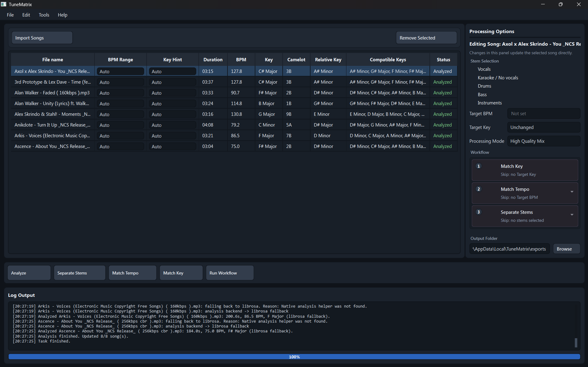Select the 'Alan Walker - Faded ( 160kbps ).mp3' row

234,93
